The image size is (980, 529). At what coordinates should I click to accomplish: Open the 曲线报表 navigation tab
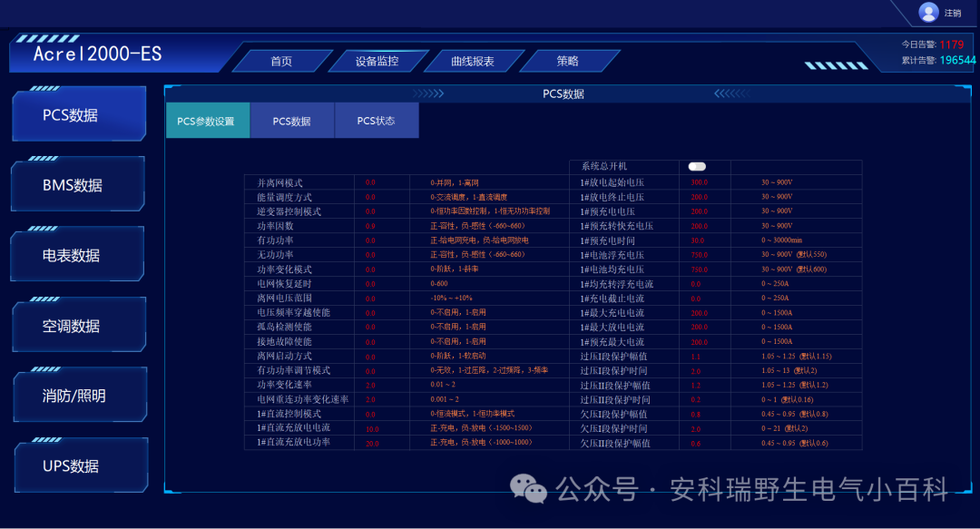pos(473,62)
